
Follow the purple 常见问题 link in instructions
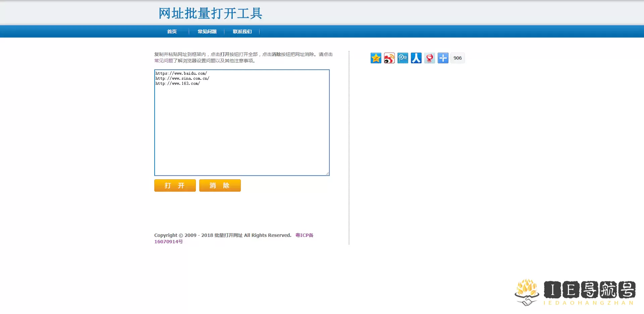(x=163, y=61)
